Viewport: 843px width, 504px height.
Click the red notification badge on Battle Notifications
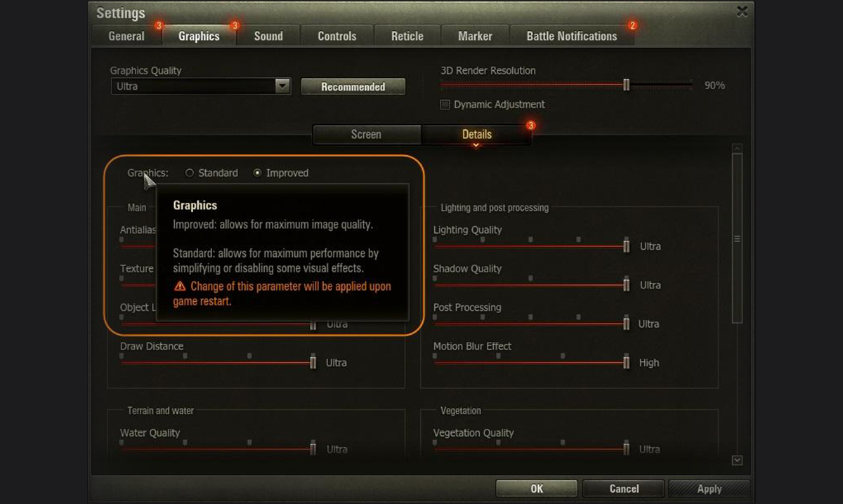[632, 26]
